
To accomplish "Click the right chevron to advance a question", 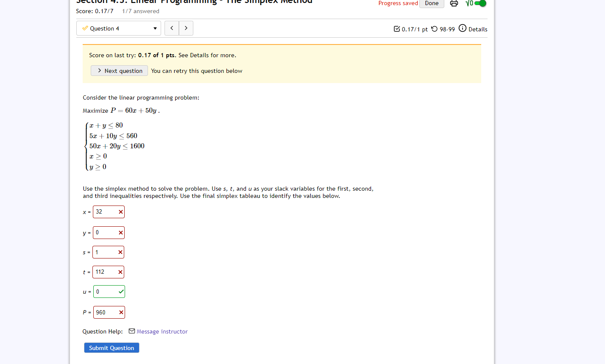I will point(186,28).
